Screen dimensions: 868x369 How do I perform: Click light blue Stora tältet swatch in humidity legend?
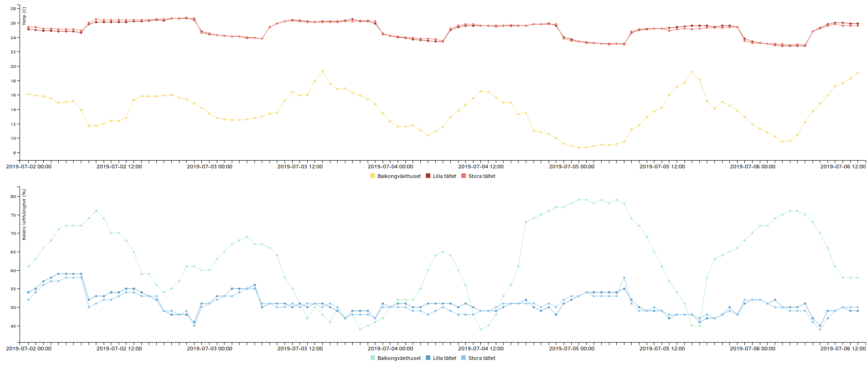tap(464, 358)
